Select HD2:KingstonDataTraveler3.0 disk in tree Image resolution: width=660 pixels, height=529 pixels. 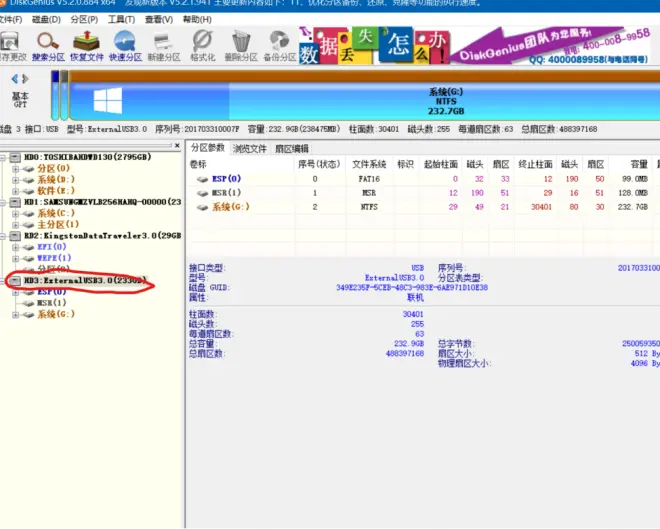(x=102, y=236)
